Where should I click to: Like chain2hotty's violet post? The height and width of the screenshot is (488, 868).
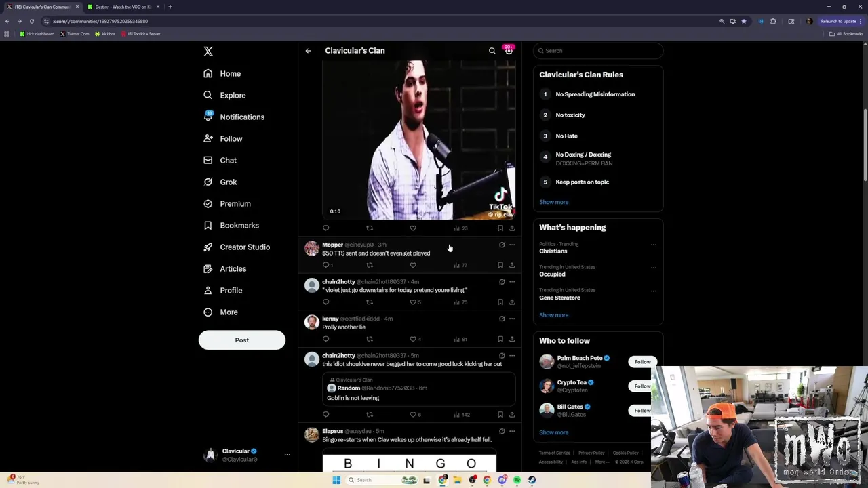pos(413,302)
